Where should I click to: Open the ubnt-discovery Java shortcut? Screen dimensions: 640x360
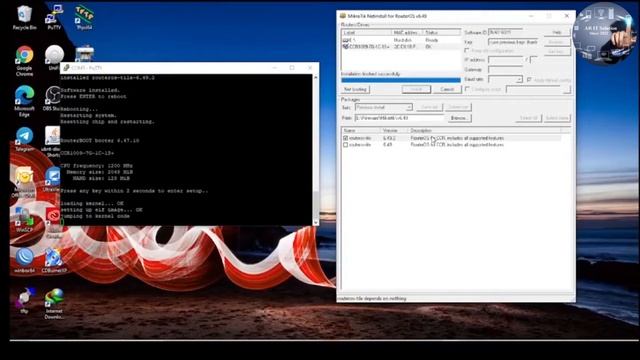click(x=52, y=141)
